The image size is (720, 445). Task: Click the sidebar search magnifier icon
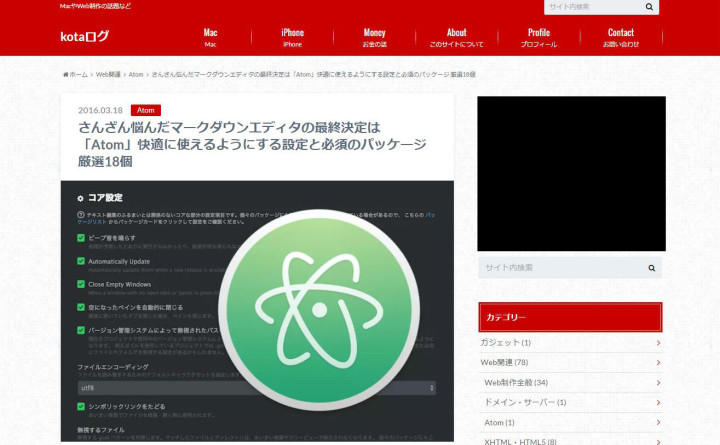(x=651, y=268)
